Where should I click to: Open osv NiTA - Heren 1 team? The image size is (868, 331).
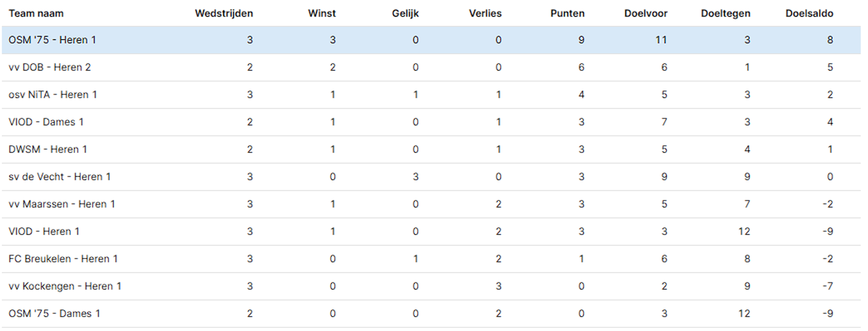pos(53,95)
